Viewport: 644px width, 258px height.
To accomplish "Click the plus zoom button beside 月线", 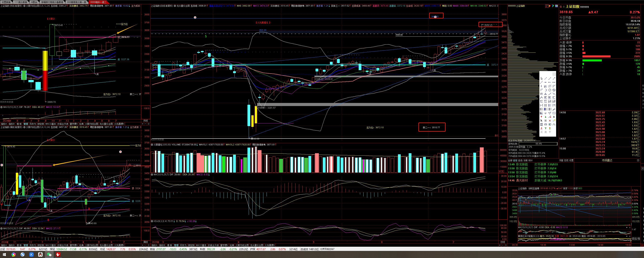I will coord(143,124).
